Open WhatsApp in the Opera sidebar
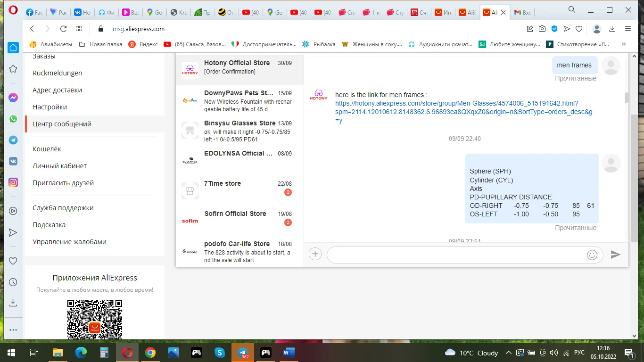The height and width of the screenshot is (362, 644). [13, 119]
